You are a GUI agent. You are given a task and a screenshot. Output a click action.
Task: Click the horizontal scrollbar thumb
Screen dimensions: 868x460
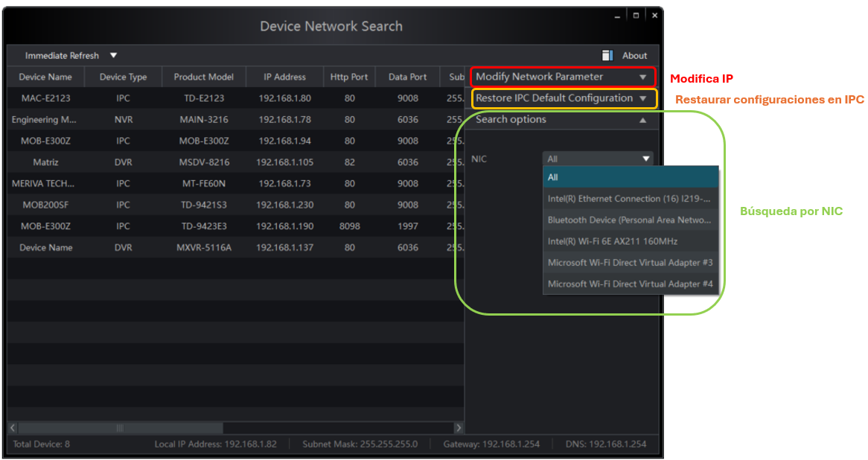[x=119, y=428]
